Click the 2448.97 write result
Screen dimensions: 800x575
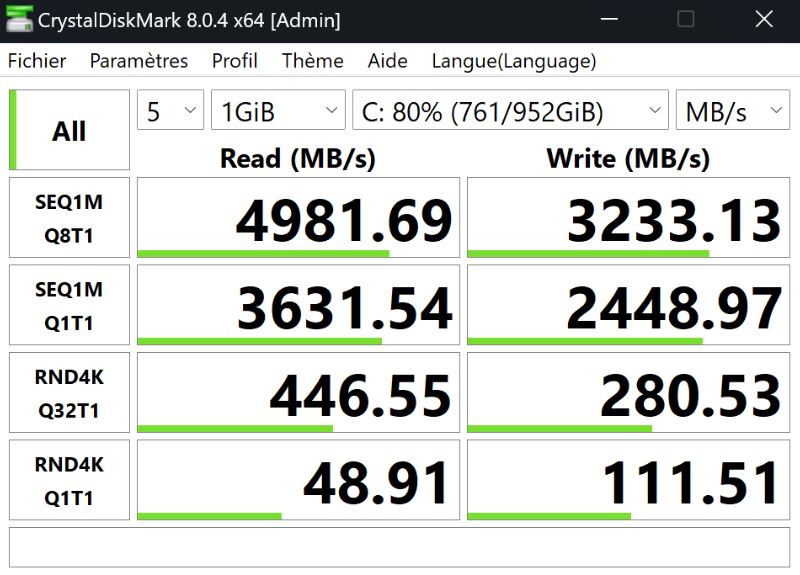tap(629, 305)
